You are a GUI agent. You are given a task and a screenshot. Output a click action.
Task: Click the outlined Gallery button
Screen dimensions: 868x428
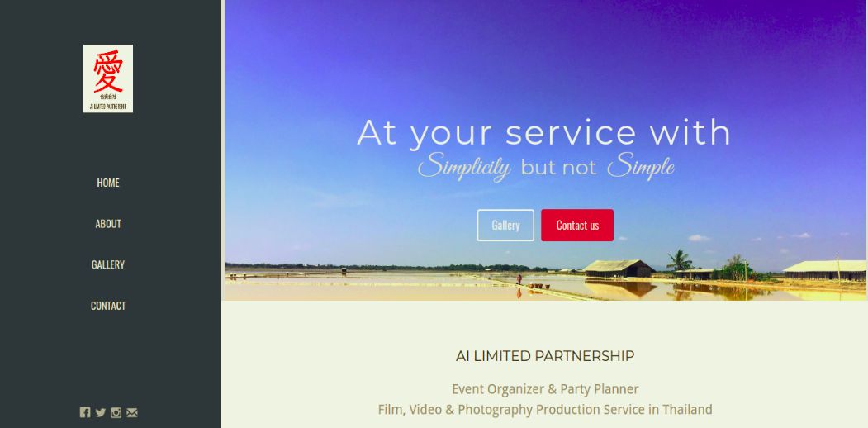[505, 226]
